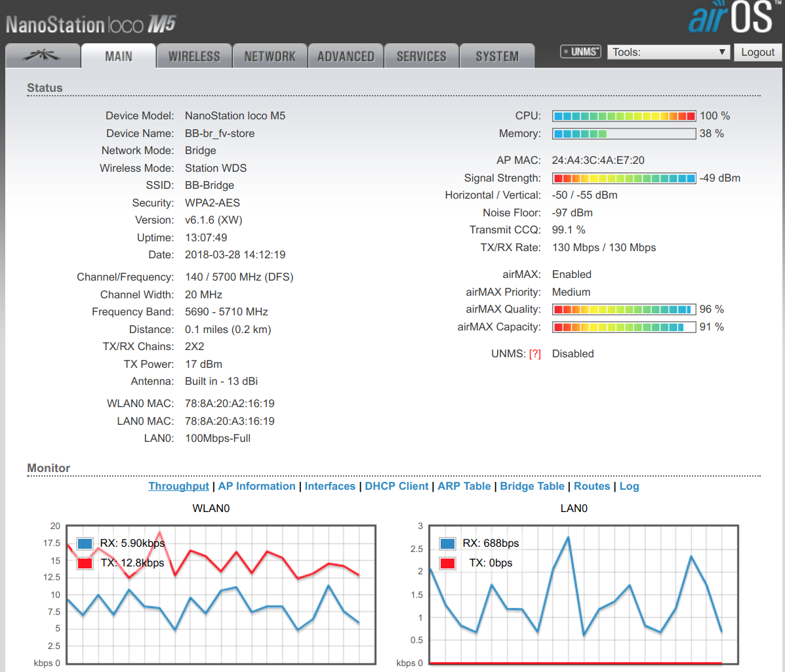The image size is (785, 672).
Task: Open the Ubiquiti logo tab
Action: click(43, 56)
